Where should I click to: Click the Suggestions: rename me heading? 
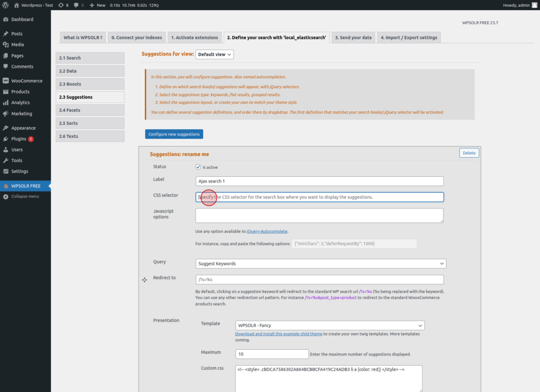pyautogui.click(x=179, y=154)
